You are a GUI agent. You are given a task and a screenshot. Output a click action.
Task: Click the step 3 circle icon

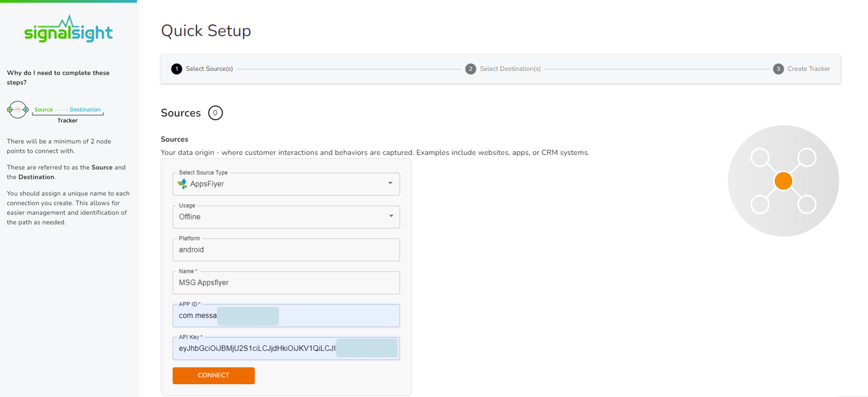click(778, 69)
